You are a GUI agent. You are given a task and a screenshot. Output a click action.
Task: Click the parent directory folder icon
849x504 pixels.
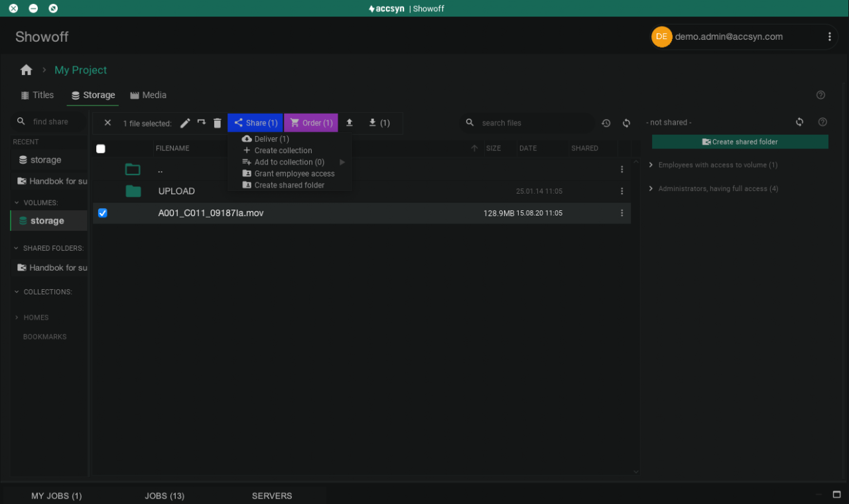click(133, 169)
